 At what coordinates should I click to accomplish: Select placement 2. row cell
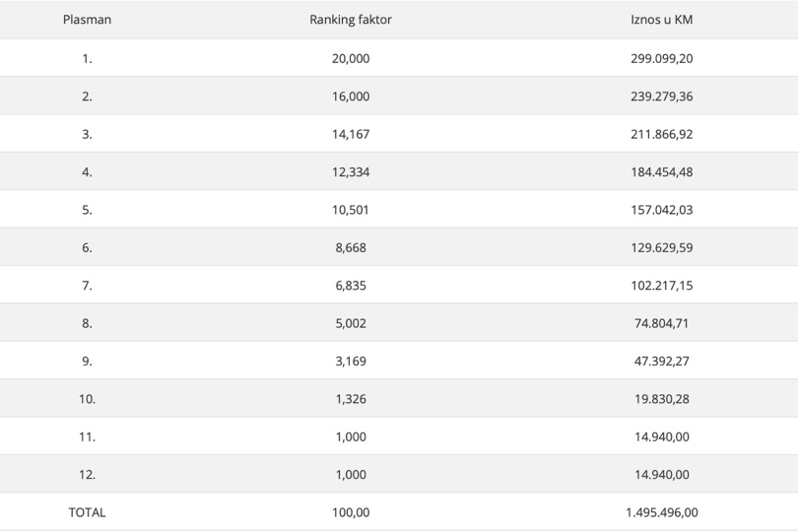point(87,97)
